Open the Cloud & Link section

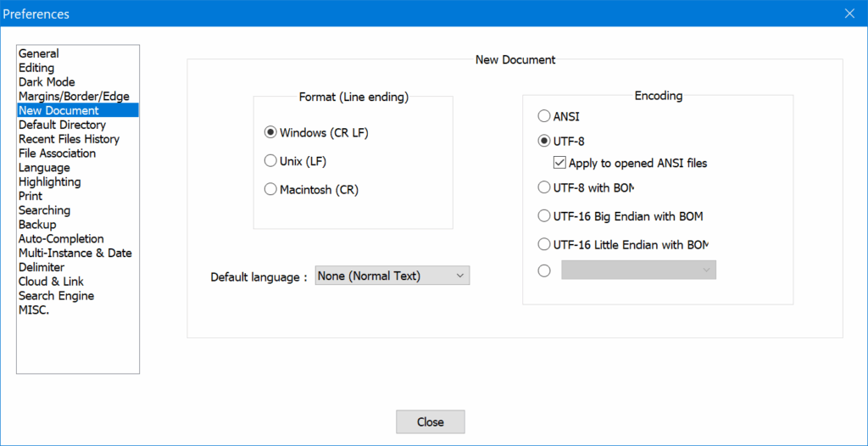(x=51, y=282)
